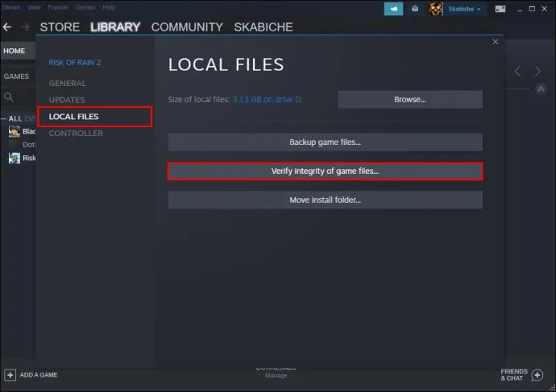Click Move install folder...
Viewport: 556px width, 392px height.
pyautogui.click(x=325, y=200)
